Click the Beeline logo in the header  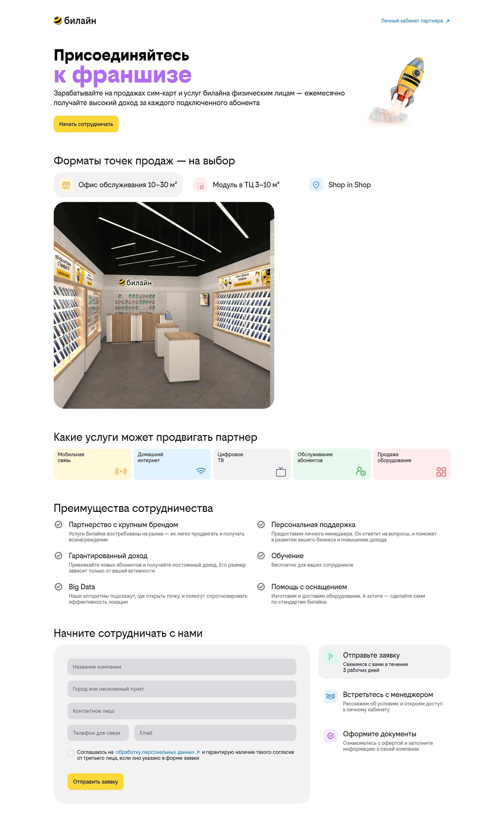point(75,21)
